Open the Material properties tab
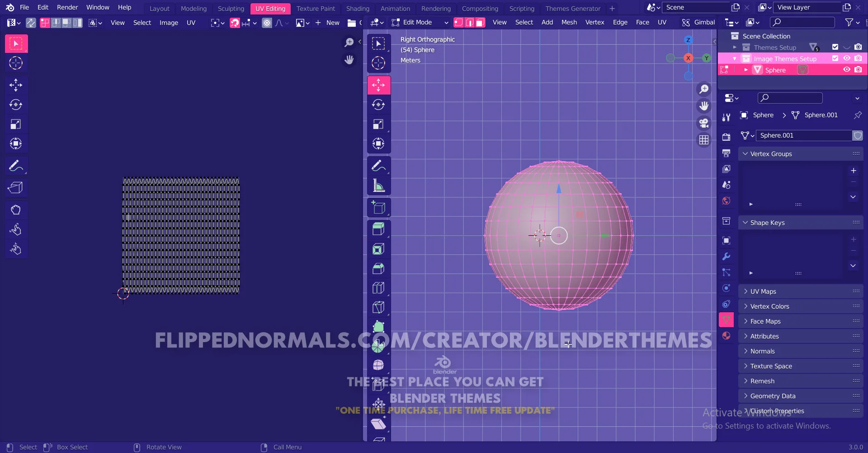The height and width of the screenshot is (453, 868). pos(726,335)
